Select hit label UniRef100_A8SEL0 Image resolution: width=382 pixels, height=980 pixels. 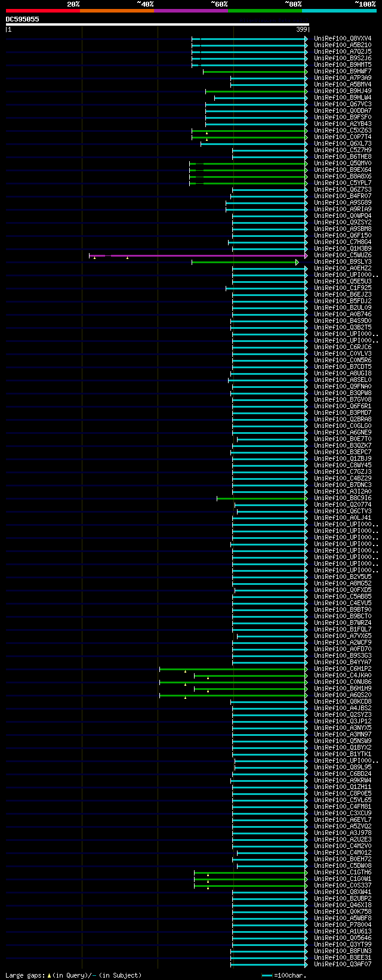[343, 380]
